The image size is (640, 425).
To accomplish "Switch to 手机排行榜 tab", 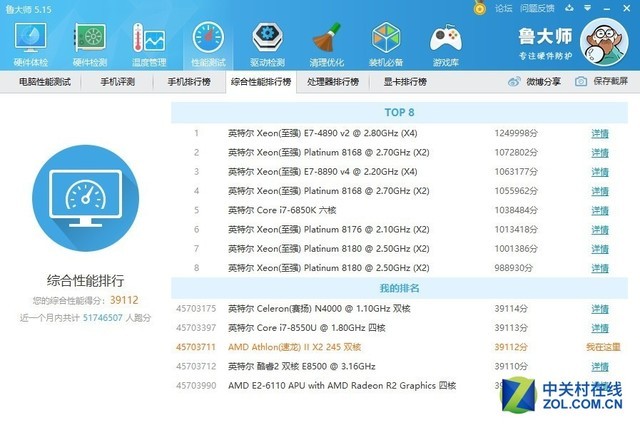I will tap(189, 82).
